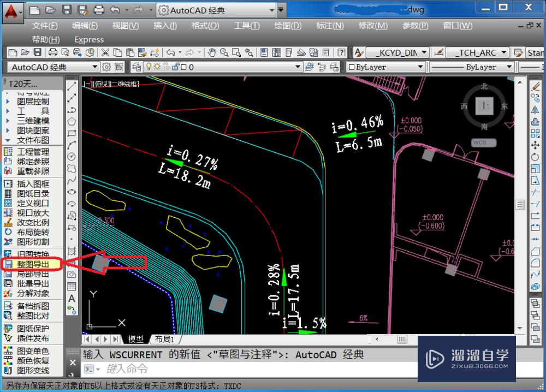Toggle the freeze sun icon for layer 0

point(157,67)
